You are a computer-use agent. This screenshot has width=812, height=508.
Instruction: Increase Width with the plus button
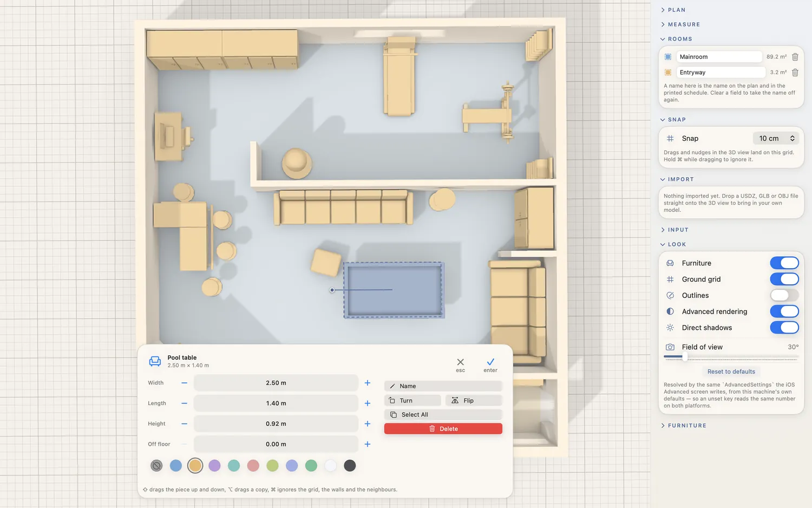coord(368,383)
